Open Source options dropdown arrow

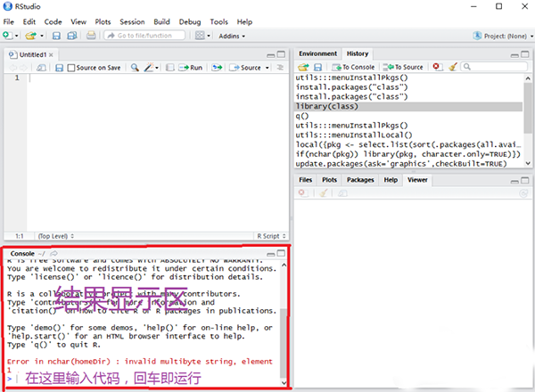tap(267, 68)
